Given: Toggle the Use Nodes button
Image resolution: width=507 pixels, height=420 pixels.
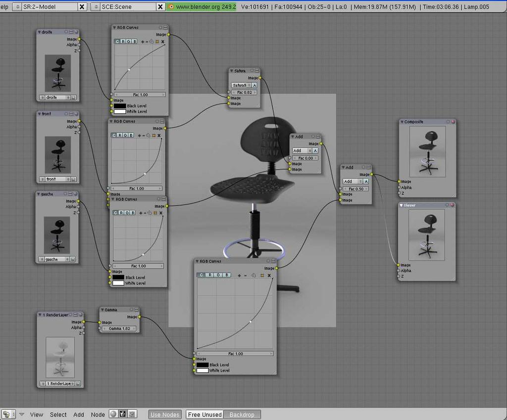Looking at the screenshot, I should click(165, 415).
